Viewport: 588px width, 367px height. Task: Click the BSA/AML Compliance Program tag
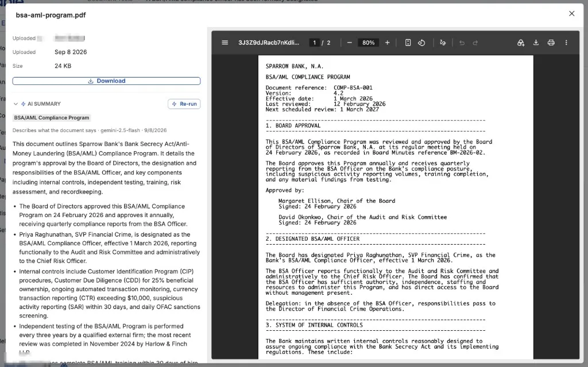pos(52,118)
